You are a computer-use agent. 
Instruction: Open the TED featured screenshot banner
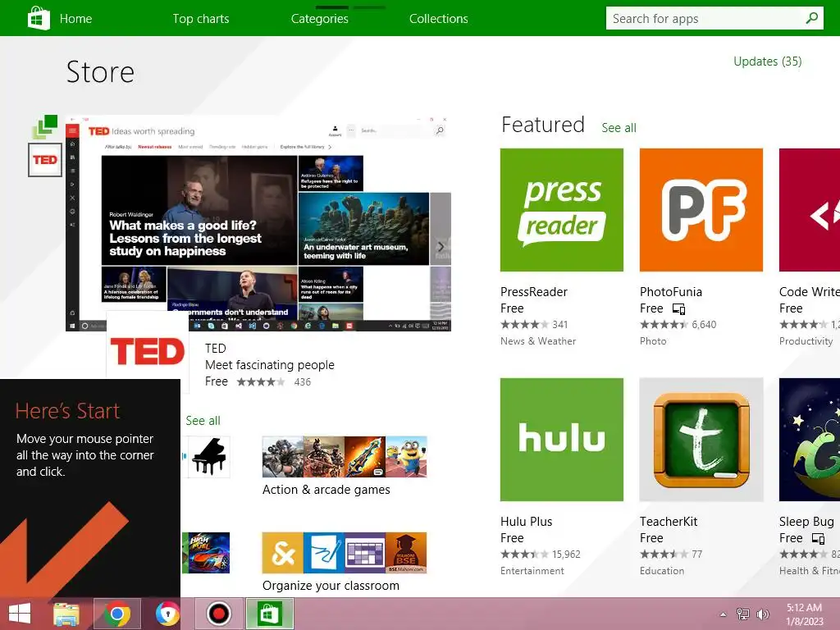pos(258,223)
